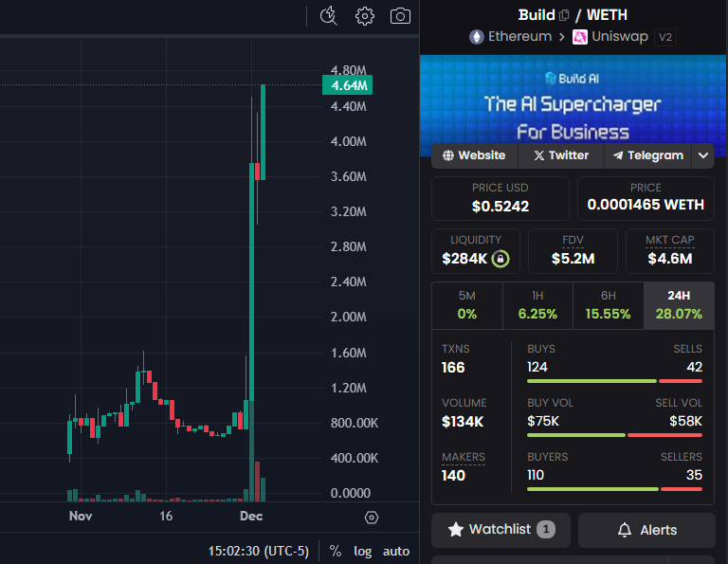Click the MKT CAP $4.6M value
728x564 pixels.
point(669,259)
